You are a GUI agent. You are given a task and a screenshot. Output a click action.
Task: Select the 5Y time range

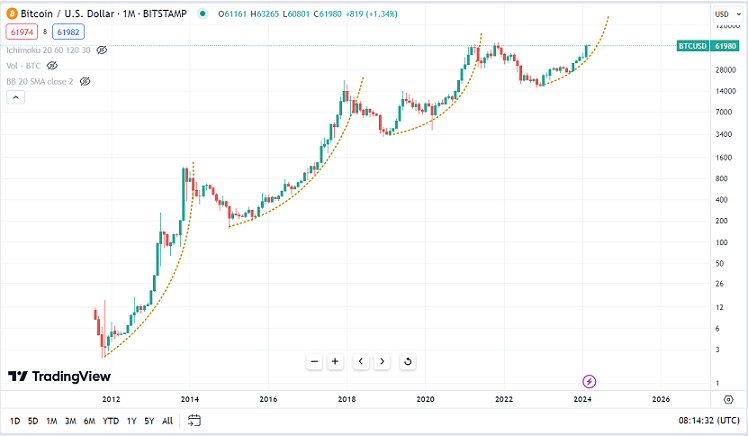click(x=149, y=421)
